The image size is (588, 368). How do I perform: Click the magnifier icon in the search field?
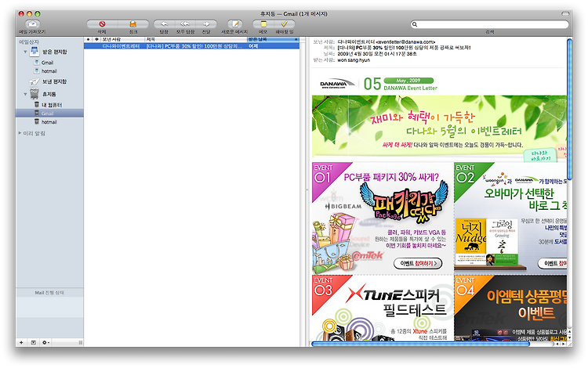click(x=415, y=24)
